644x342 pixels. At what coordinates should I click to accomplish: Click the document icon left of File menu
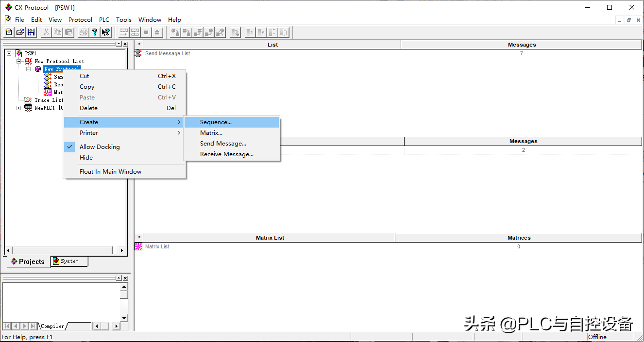[8, 19]
